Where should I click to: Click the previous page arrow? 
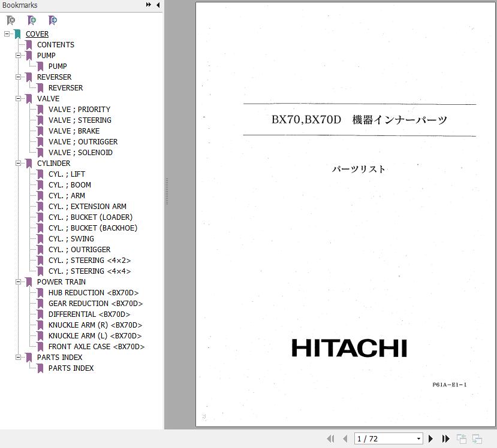click(x=345, y=439)
